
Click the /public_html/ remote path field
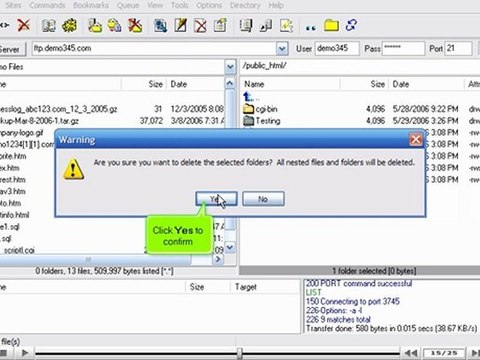[360, 66]
